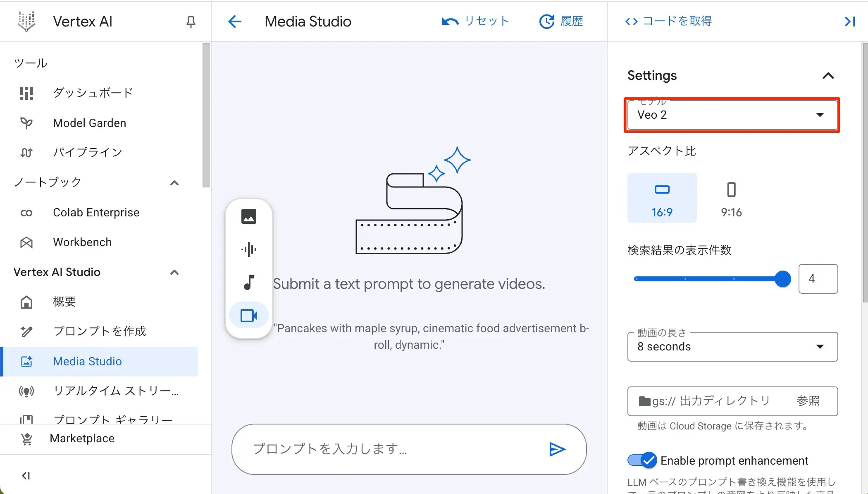868x494 pixels.
Task: Collapse the Settings section chevron
Action: pos(828,76)
